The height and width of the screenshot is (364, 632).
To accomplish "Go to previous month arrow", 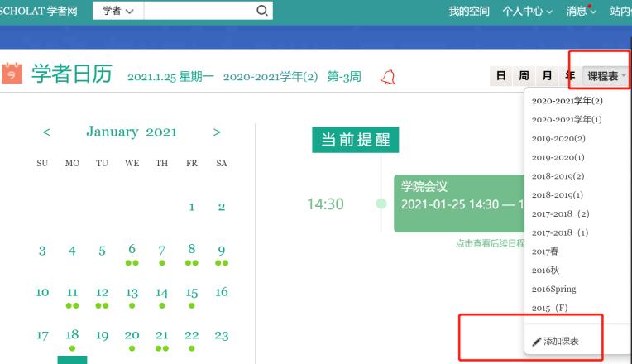I will (46, 132).
